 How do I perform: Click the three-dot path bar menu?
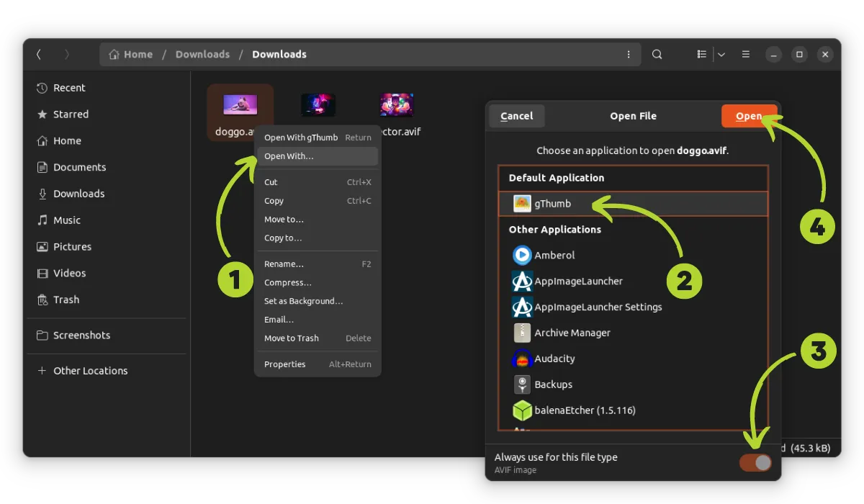click(x=628, y=54)
